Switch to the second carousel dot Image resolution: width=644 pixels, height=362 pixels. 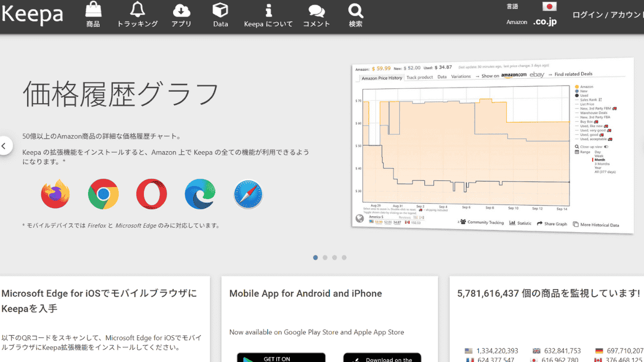(325, 257)
